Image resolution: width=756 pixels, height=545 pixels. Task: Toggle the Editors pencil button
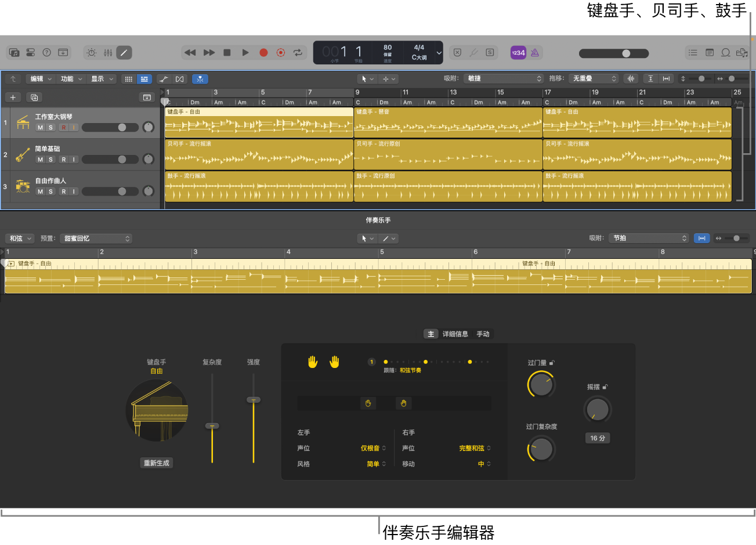pos(124,53)
